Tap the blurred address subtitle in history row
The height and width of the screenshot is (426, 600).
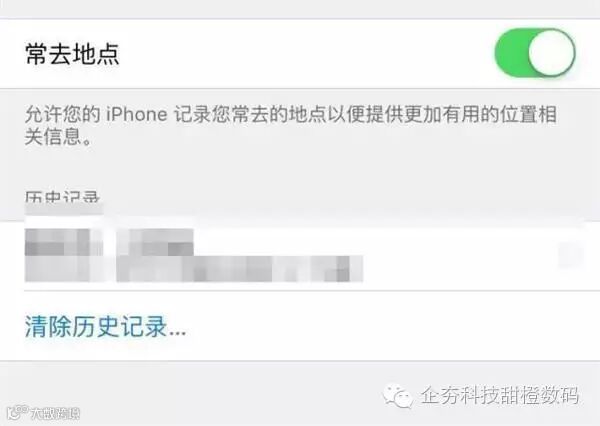click(x=240, y=269)
